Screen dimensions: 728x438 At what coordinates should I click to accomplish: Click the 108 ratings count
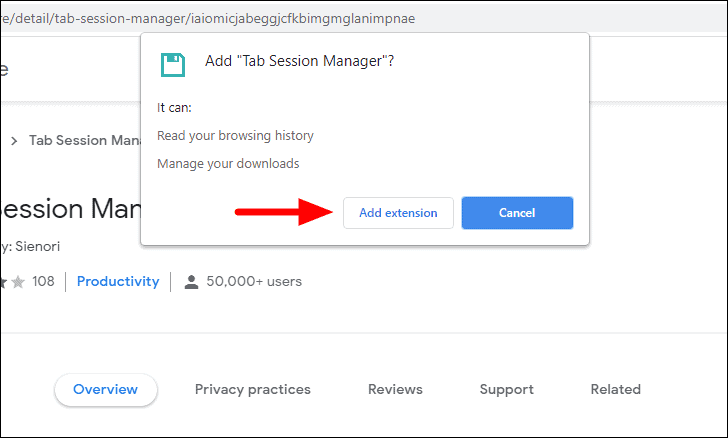[43, 281]
